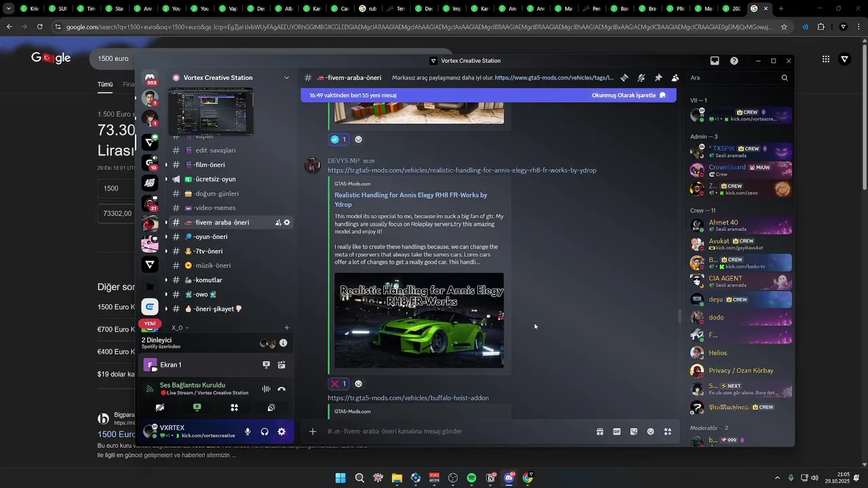Toggle noise suppression waveform icon
Viewport: 868px width, 488px height.
pyautogui.click(x=266, y=389)
